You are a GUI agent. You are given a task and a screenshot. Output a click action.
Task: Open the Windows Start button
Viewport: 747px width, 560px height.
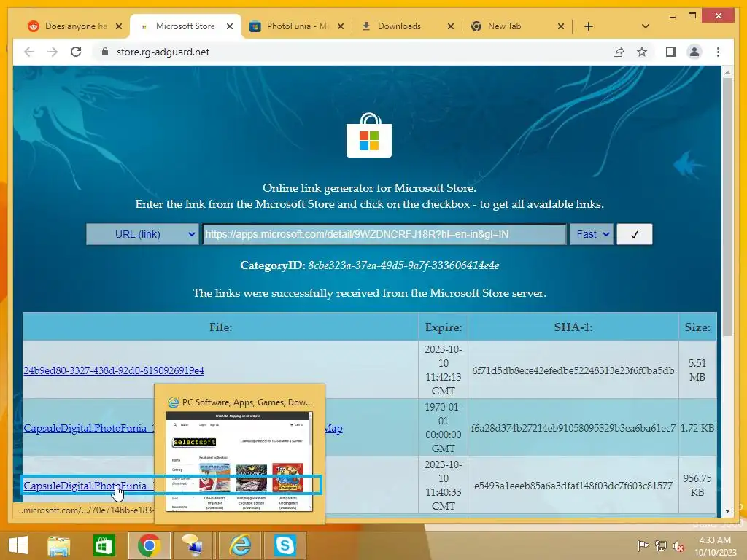(x=18, y=545)
